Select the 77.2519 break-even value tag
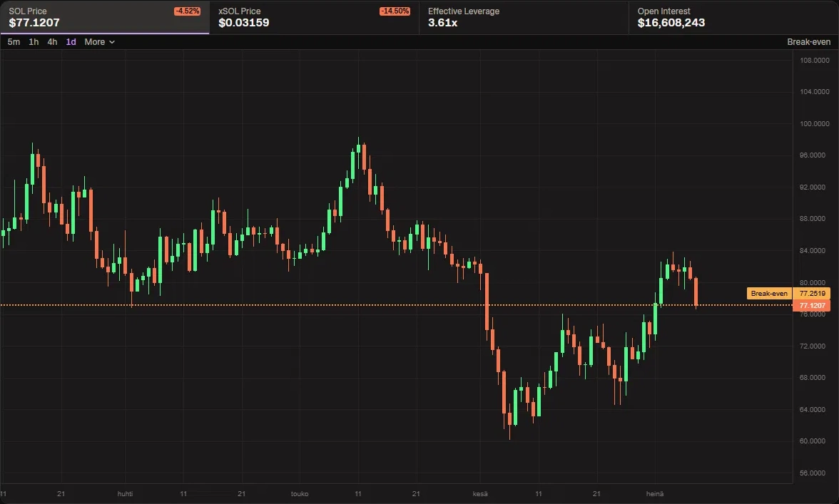The image size is (839, 504). pyautogui.click(x=812, y=294)
